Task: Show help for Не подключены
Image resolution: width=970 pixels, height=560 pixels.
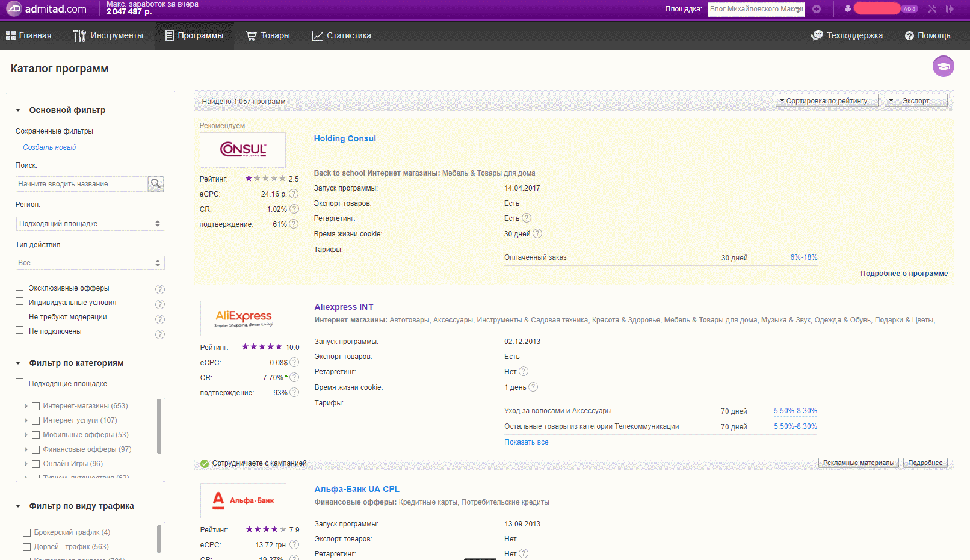Action: [160, 334]
